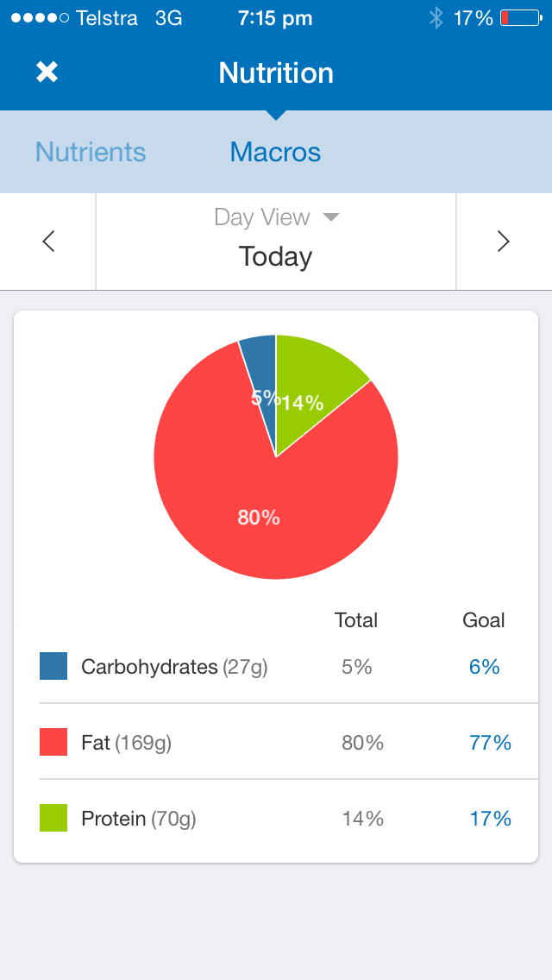
Task: Switch to the Nutrients tab
Action: pos(91,152)
